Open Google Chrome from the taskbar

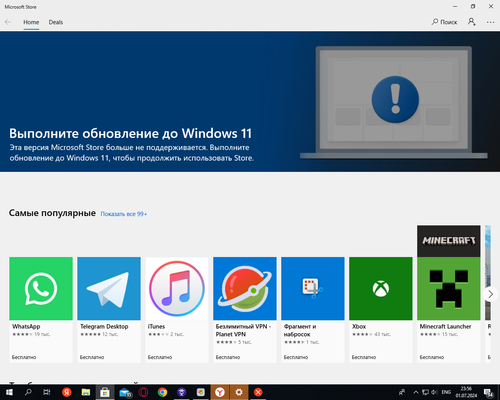[x=162, y=392]
